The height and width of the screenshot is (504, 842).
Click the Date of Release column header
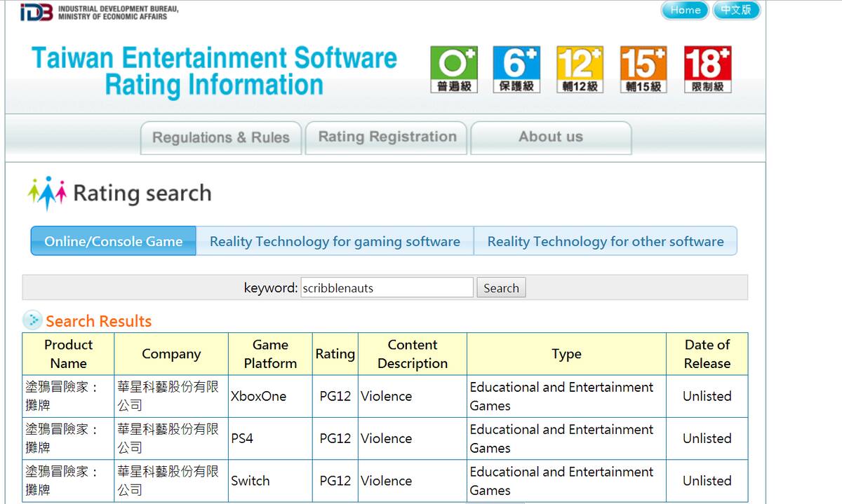(707, 354)
